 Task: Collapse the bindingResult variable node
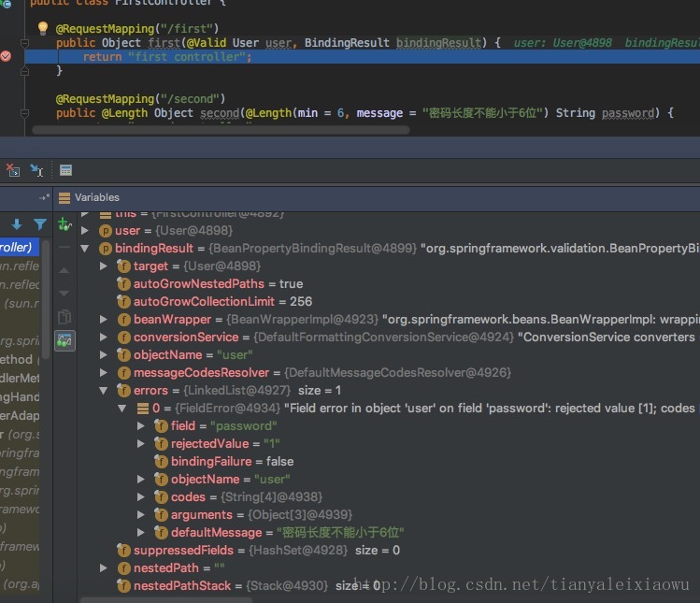coord(85,249)
